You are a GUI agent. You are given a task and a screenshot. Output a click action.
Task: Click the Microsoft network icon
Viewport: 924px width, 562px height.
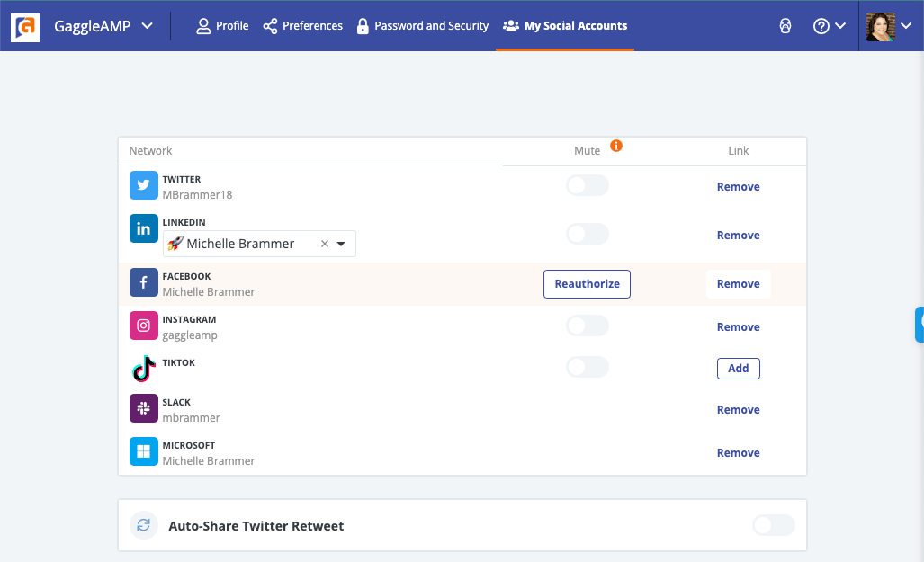point(144,451)
